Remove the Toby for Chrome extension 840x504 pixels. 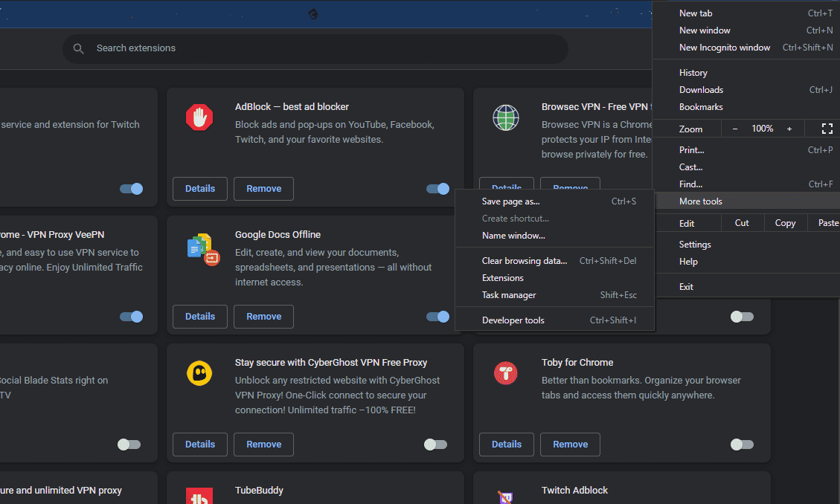click(570, 444)
